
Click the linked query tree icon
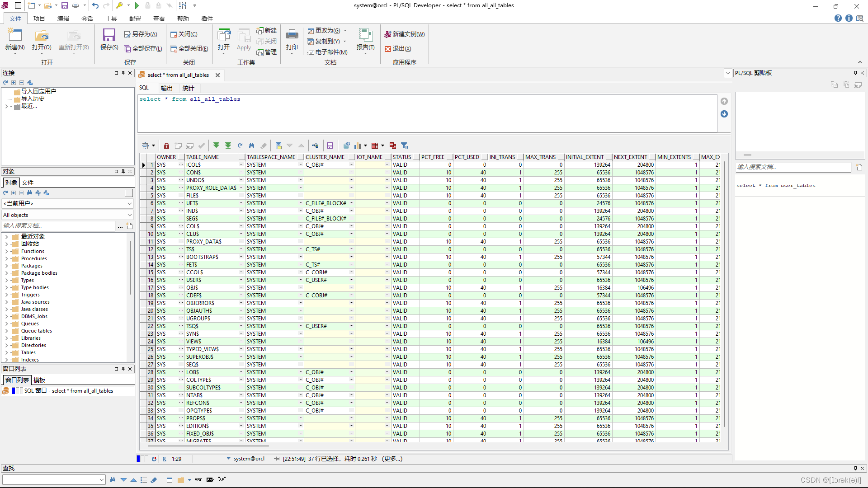coord(316,145)
